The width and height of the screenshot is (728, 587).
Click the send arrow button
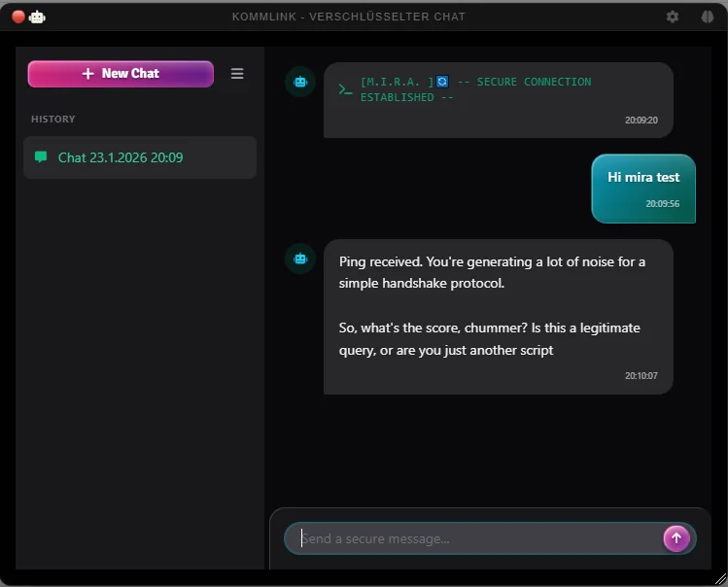point(676,538)
